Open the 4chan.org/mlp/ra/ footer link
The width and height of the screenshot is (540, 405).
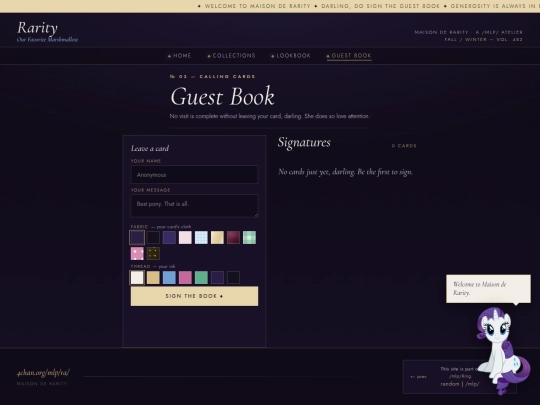pos(43,373)
